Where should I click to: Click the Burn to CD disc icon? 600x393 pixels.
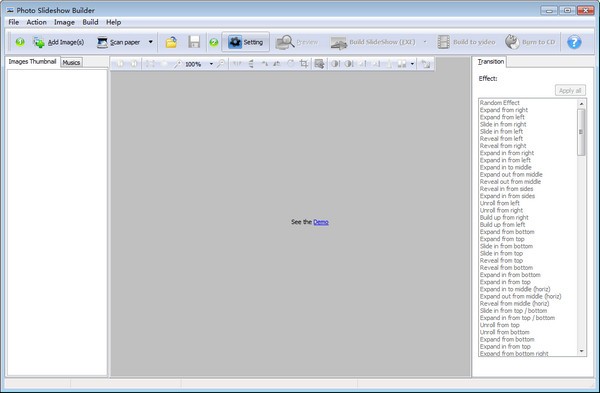click(x=512, y=42)
